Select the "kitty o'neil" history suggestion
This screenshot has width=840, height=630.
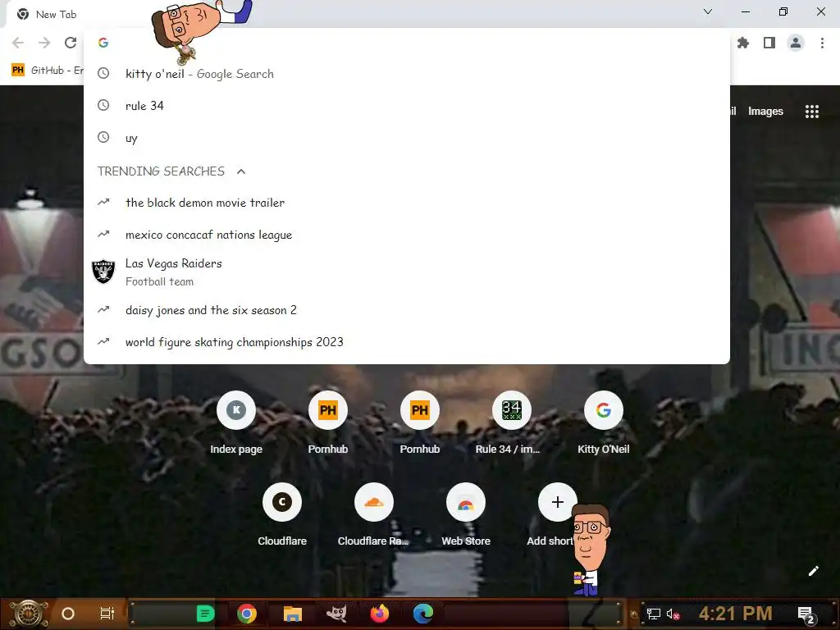coord(407,74)
